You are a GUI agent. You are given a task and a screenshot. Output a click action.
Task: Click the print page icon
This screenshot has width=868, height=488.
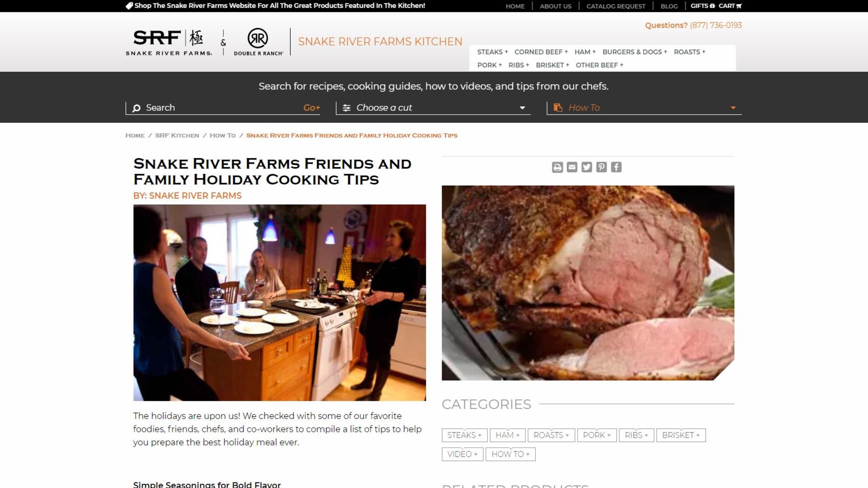(557, 167)
